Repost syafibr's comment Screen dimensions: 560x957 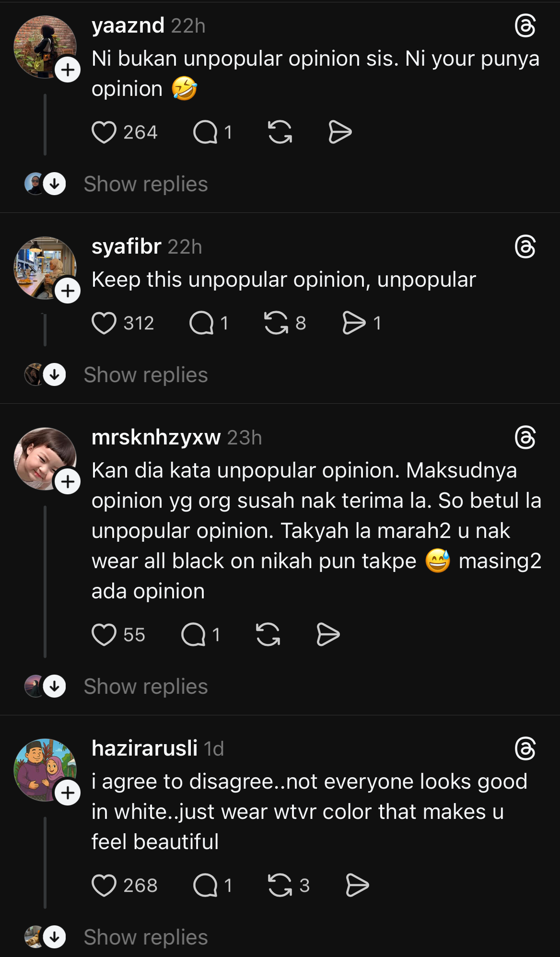[276, 323]
